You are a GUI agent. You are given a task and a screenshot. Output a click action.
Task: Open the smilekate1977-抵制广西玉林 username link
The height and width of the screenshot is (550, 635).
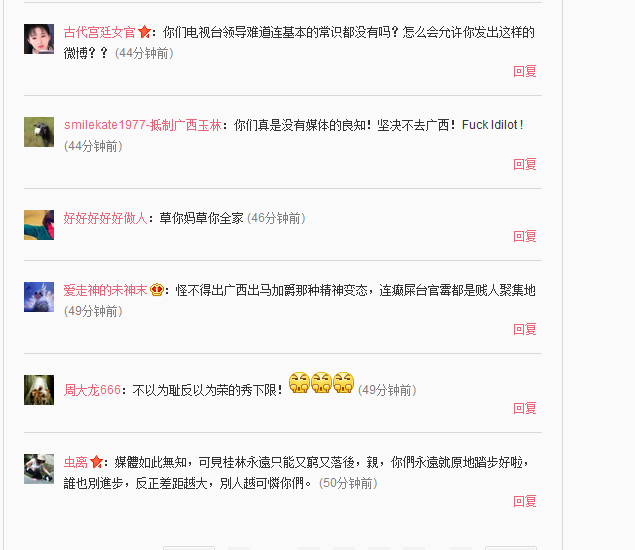point(143,125)
